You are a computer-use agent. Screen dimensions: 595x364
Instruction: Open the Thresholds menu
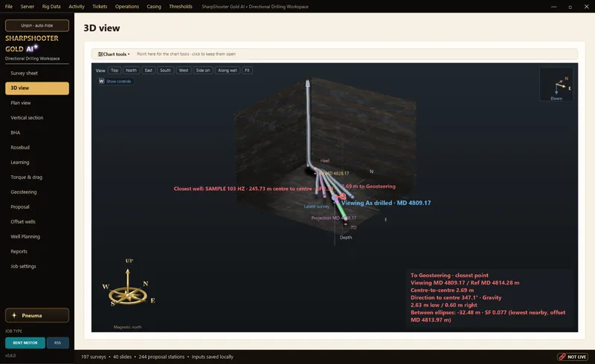click(181, 7)
